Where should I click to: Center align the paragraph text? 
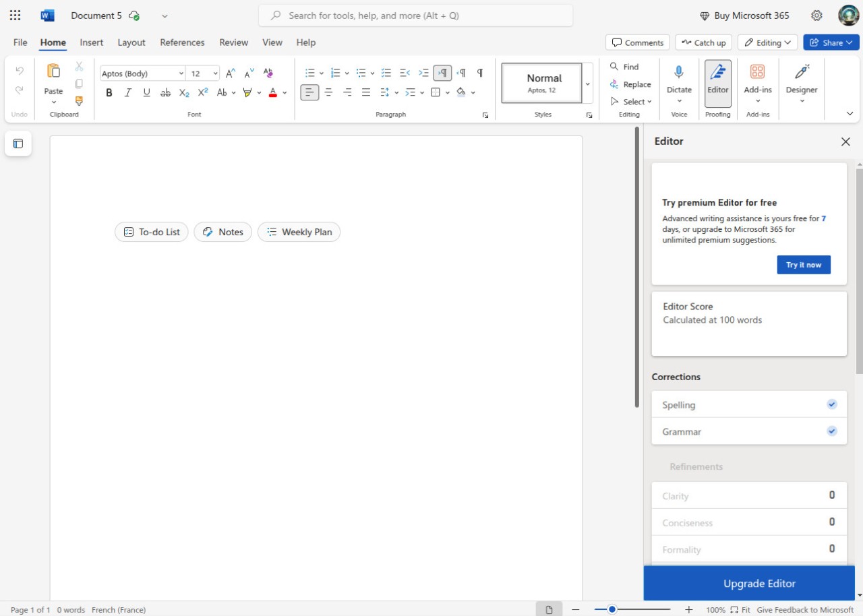328,93
